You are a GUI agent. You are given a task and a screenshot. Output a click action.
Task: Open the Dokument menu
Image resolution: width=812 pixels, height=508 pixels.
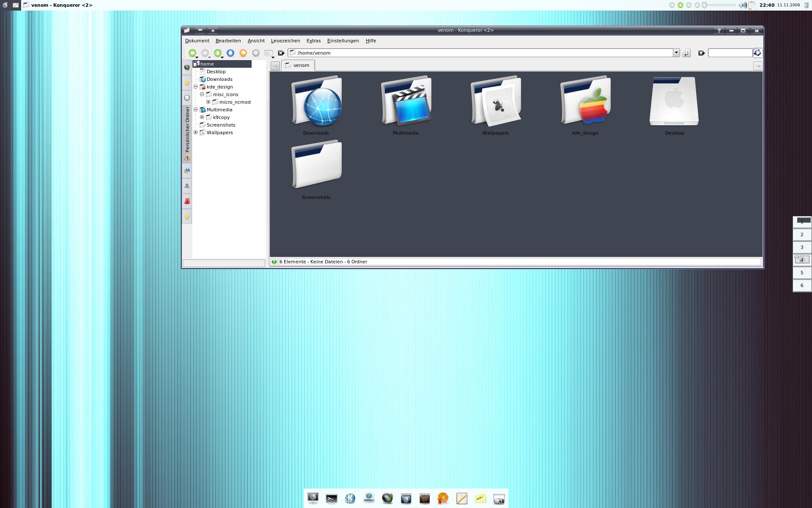197,41
